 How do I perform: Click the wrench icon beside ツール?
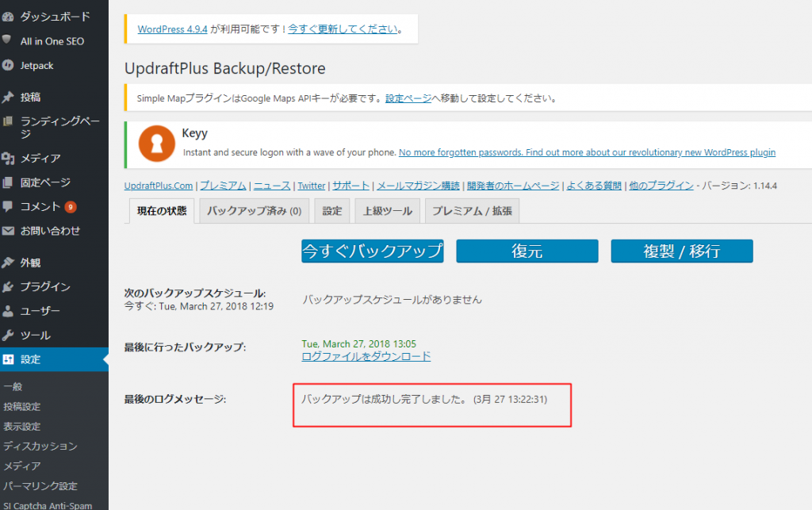8,335
